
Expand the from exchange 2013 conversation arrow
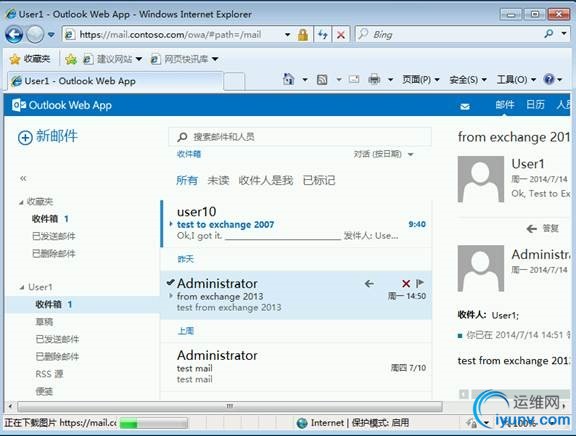tap(171, 296)
